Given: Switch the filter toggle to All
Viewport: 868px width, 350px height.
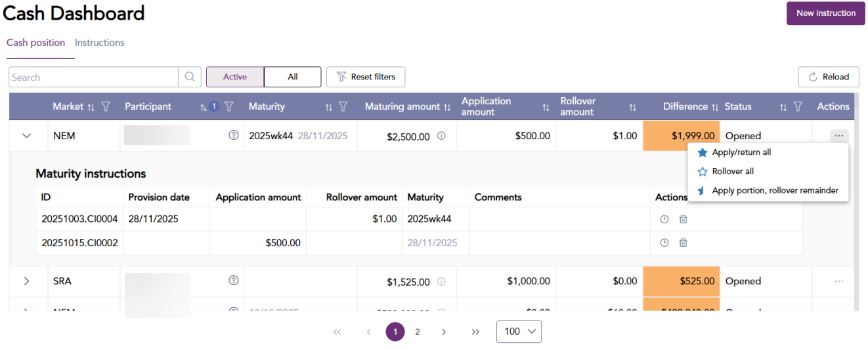Looking at the screenshot, I should pos(292,77).
